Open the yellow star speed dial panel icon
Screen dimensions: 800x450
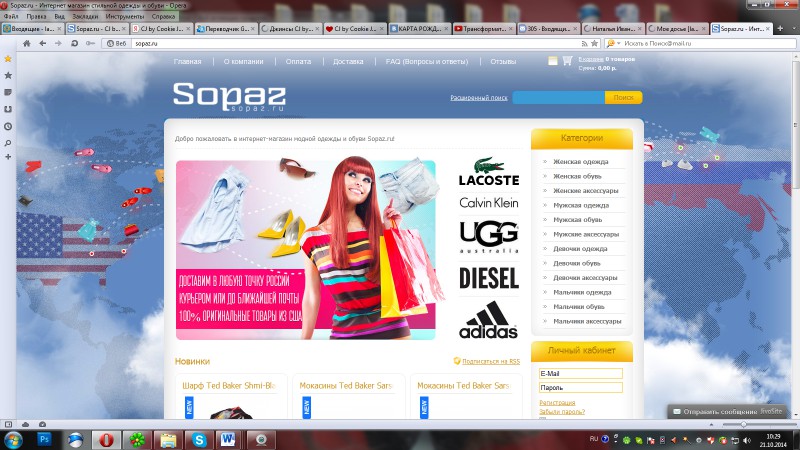(8, 59)
